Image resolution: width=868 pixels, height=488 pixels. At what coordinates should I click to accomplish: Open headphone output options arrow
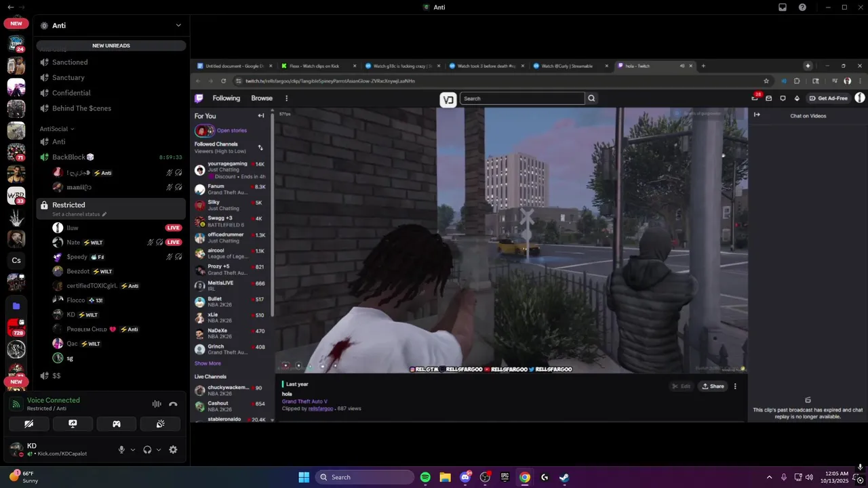point(159,449)
